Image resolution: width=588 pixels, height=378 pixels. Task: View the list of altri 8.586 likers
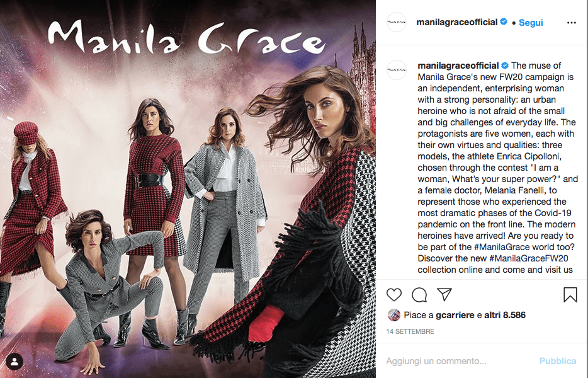505,315
